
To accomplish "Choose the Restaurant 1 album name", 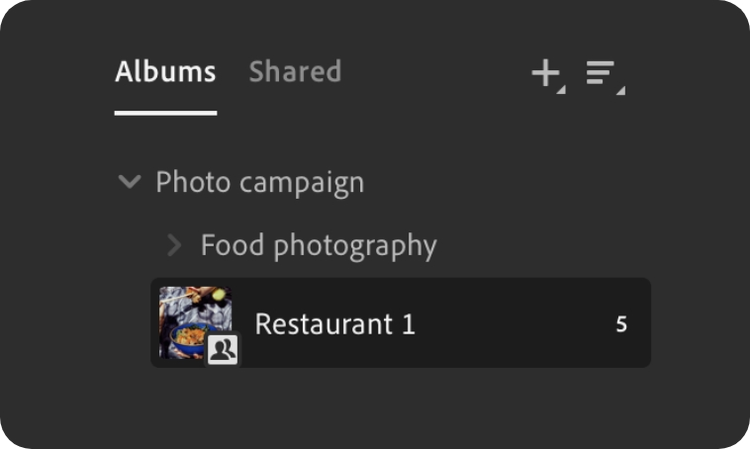I will pyautogui.click(x=334, y=324).
